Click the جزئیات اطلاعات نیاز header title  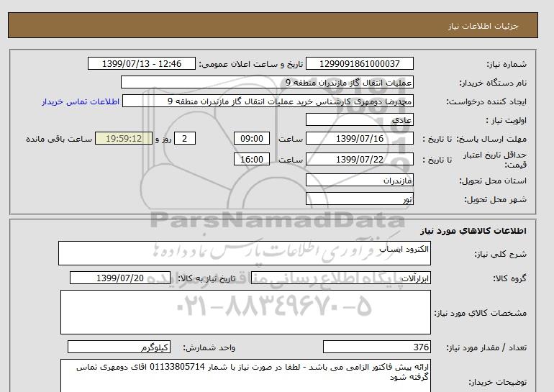pyautogui.click(x=483, y=26)
